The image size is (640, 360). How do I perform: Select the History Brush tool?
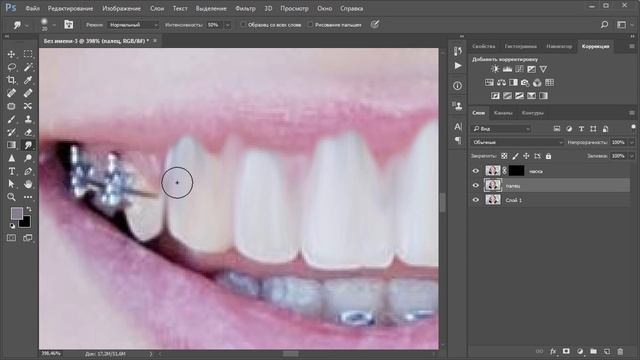[11, 132]
